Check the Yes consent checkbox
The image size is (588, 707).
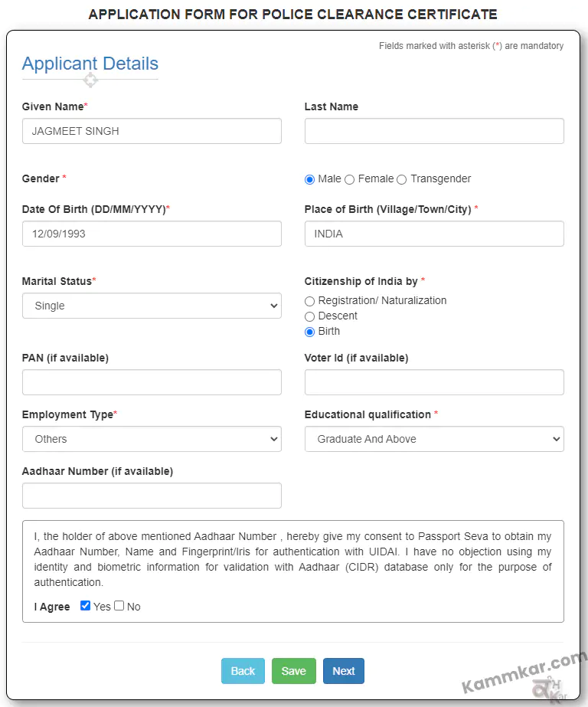pos(85,606)
